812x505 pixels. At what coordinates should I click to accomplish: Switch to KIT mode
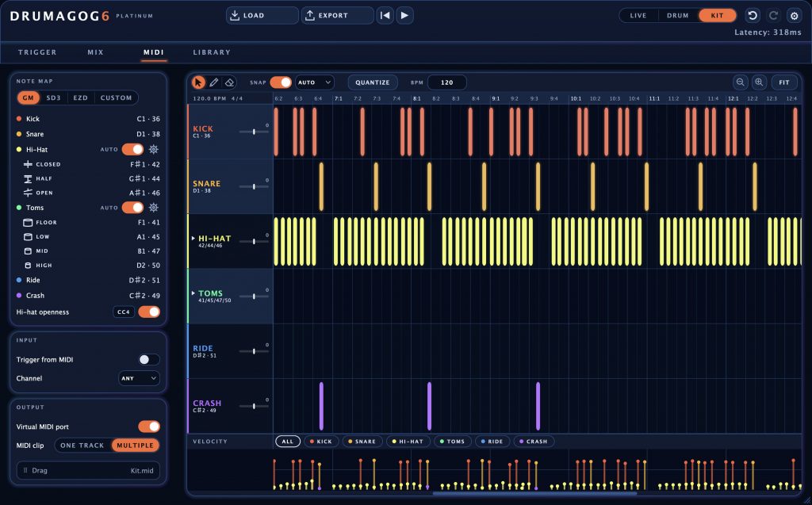point(717,16)
